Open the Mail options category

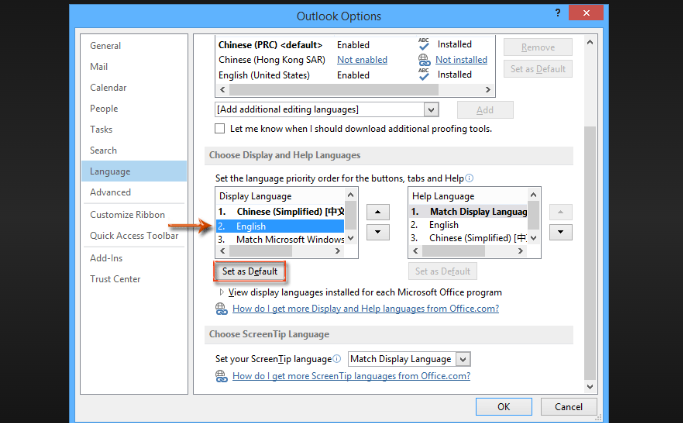click(99, 67)
